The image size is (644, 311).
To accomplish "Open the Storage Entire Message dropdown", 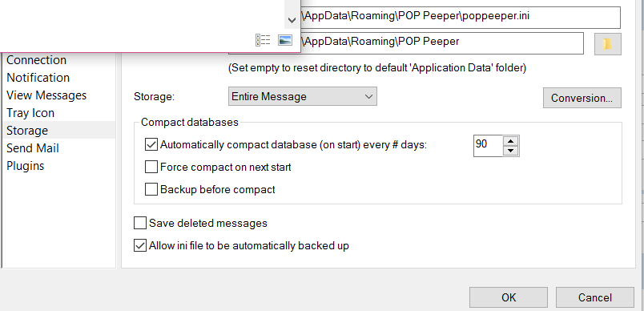I will (302, 96).
